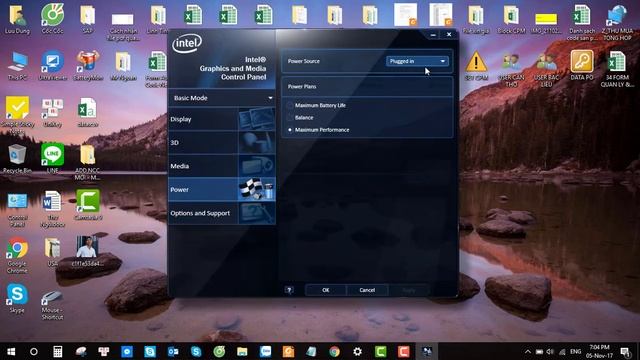
Task: Launch Calculator from taskbar
Action: [58, 351]
